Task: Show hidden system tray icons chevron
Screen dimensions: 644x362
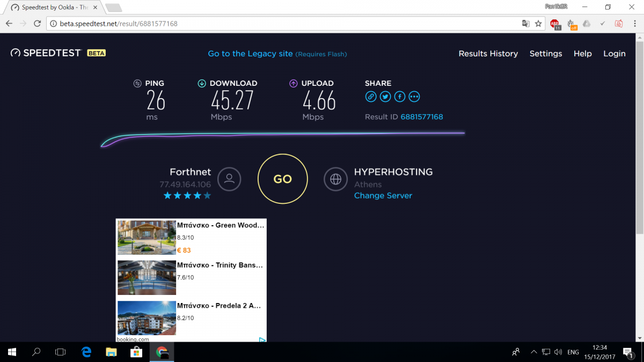Action: pos(533,352)
